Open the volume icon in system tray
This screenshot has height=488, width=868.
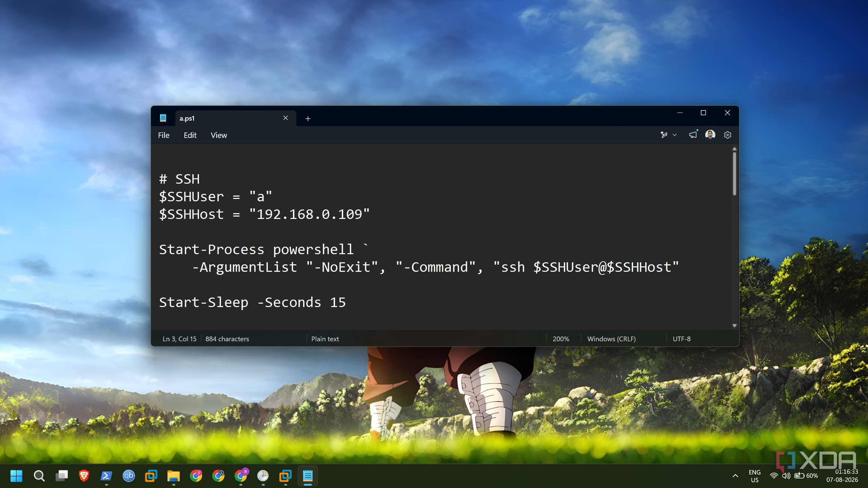[x=786, y=476]
